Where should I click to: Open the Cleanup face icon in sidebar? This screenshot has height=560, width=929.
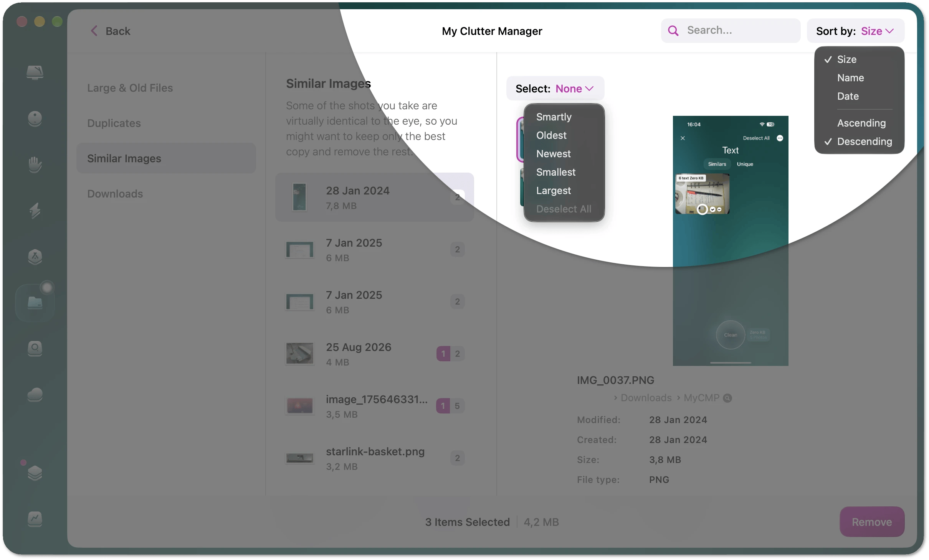coord(35,119)
